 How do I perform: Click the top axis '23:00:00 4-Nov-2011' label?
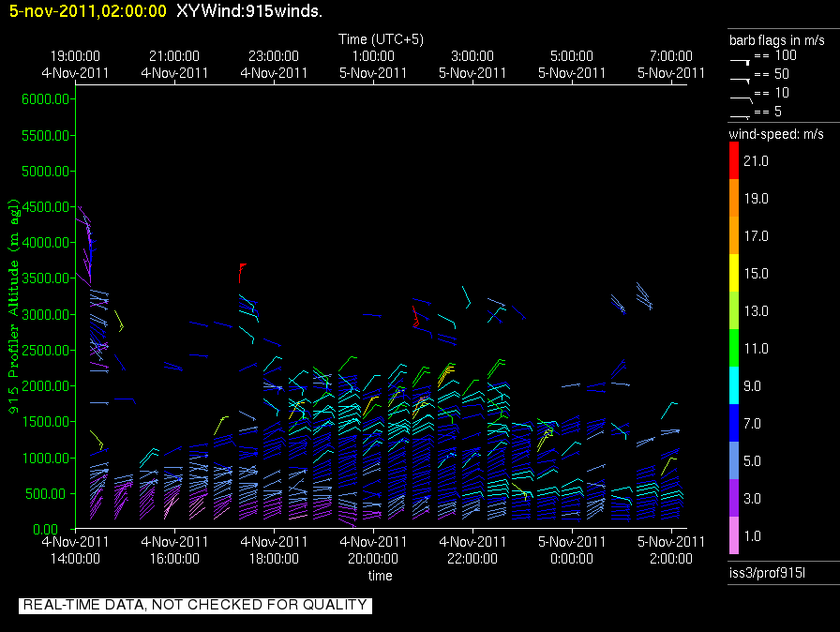coord(274,65)
